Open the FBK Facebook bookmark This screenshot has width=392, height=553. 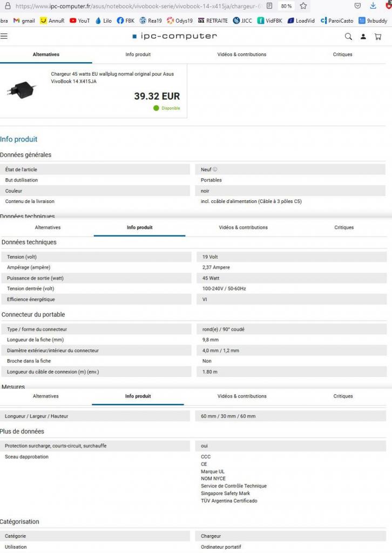click(125, 21)
